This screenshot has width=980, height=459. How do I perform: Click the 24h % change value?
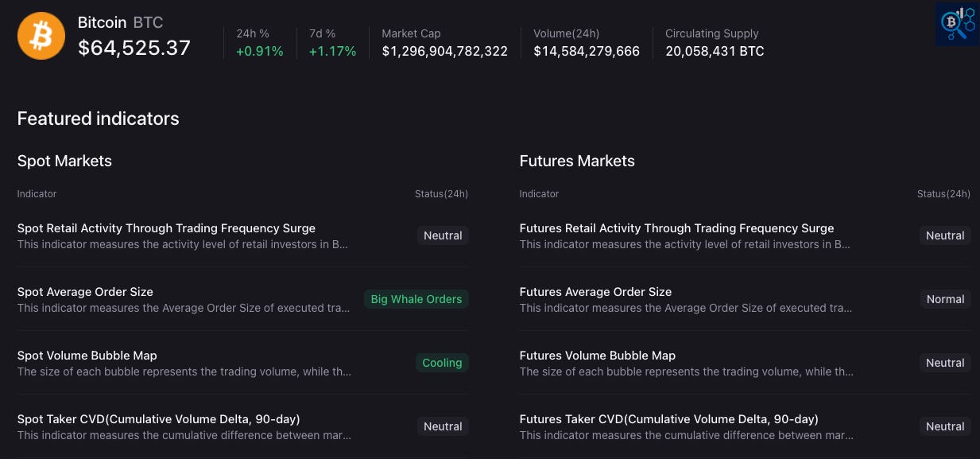(260, 51)
